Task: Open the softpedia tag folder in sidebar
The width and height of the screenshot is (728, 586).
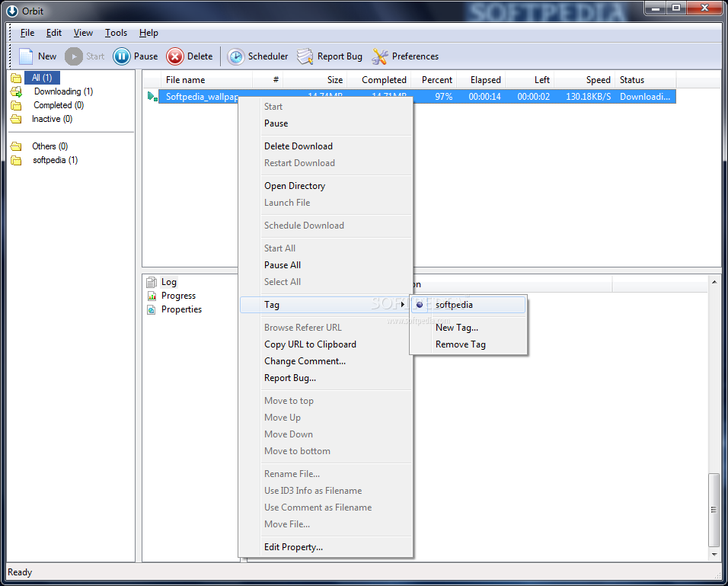Action: coord(16,160)
